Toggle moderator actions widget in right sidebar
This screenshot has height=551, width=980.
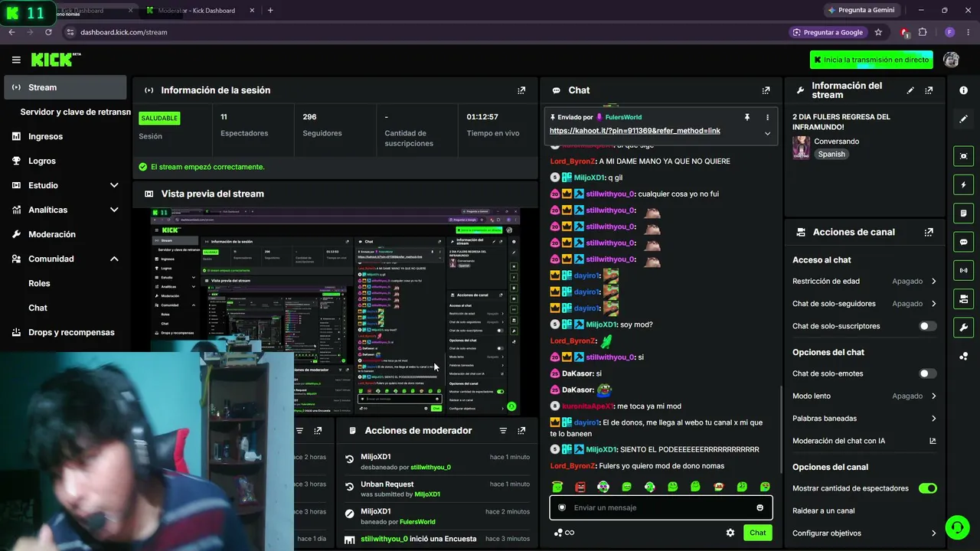pyautogui.click(x=963, y=213)
